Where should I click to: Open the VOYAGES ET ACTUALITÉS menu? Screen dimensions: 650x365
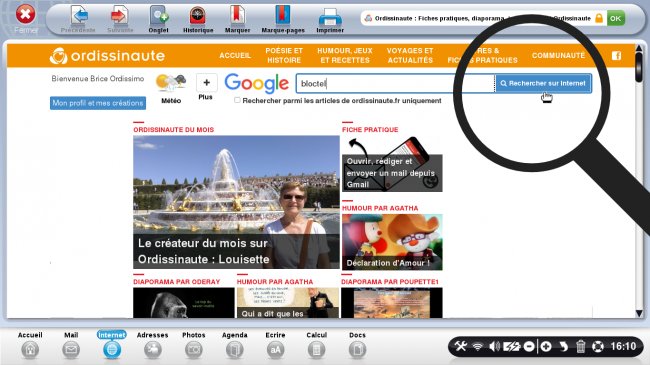pyautogui.click(x=410, y=55)
